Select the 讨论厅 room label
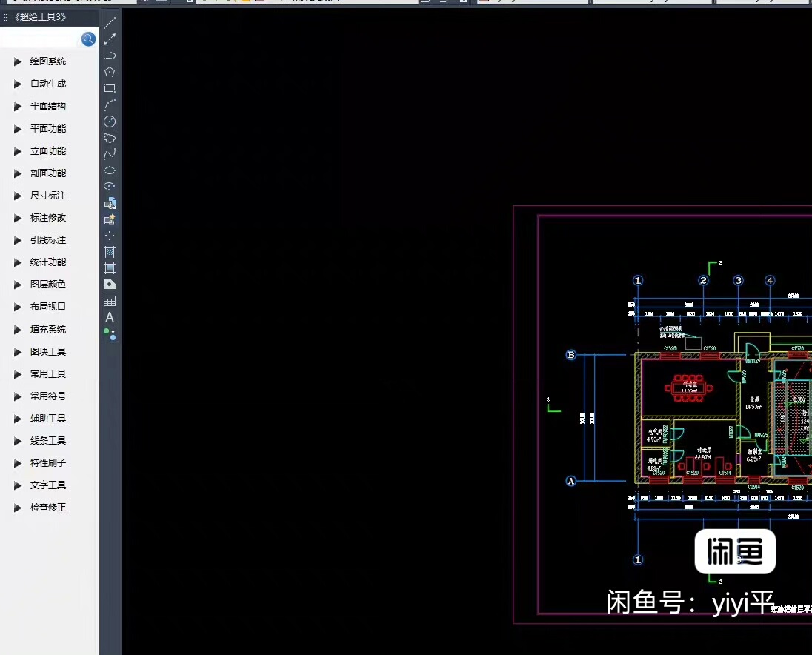The width and height of the screenshot is (812, 655). tap(704, 450)
